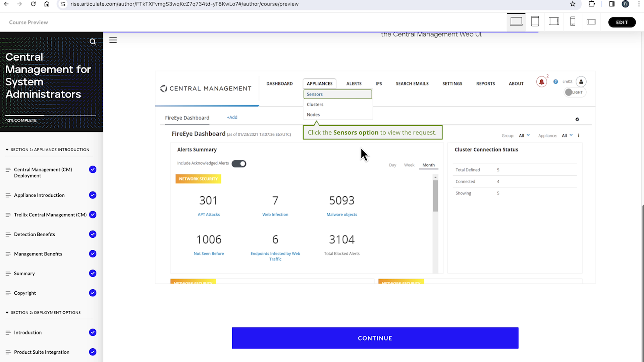Click the red alert bell notification icon
The height and width of the screenshot is (362, 644).
(541, 82)
